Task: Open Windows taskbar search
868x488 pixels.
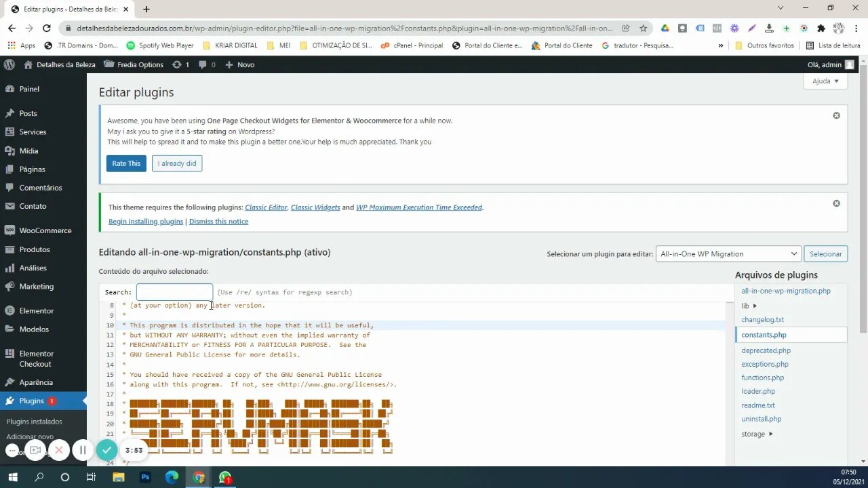Action: click(x=39, y=477)
